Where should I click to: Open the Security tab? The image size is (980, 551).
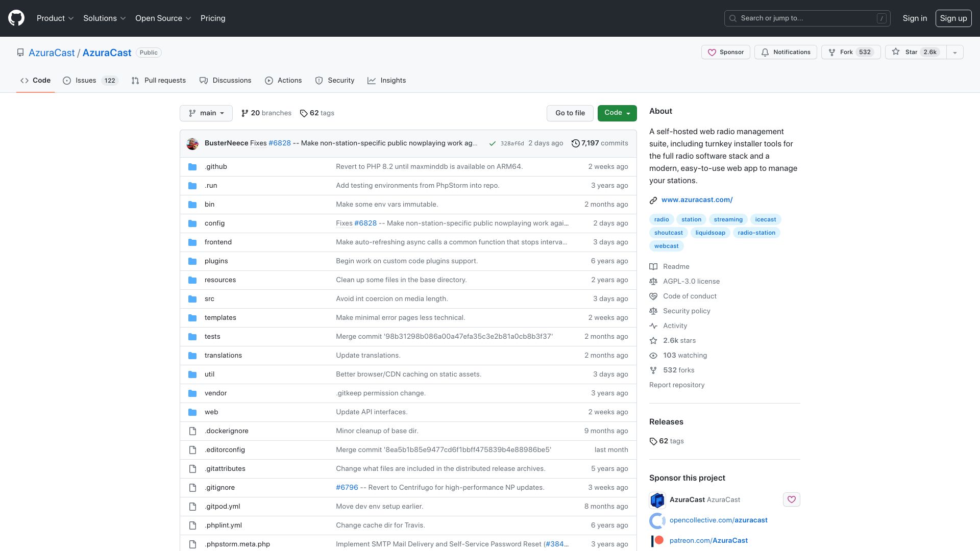click(335, 81)
